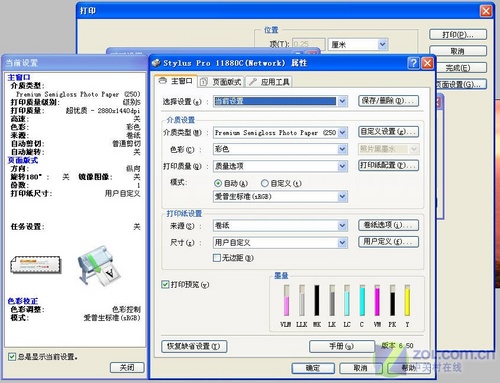Click the 保存/删除 button

[x=388, y=101]
